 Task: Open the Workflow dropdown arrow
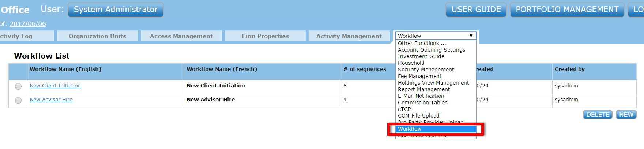tap(471, 36)
